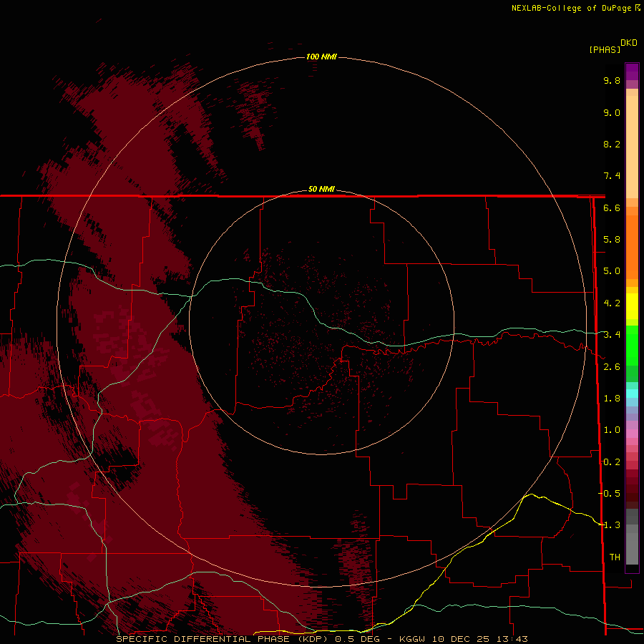Click the 2.6 scale value
Screen dimensions: 644x644
[612, 367]
